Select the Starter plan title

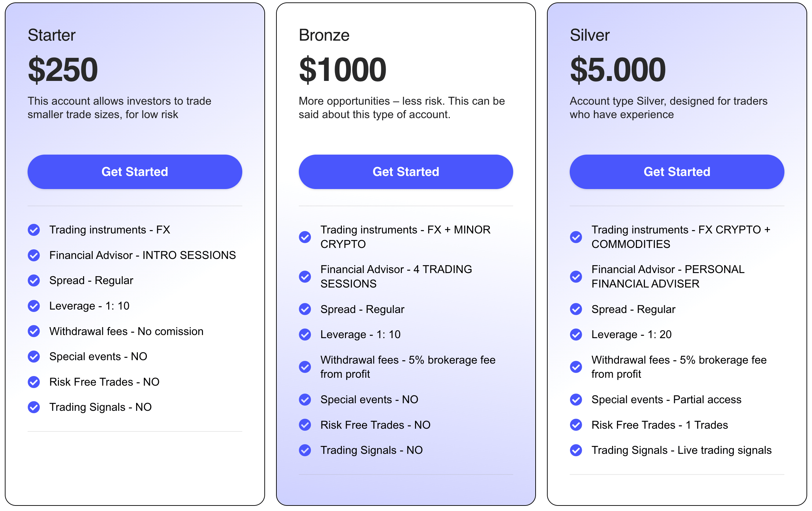52,35
